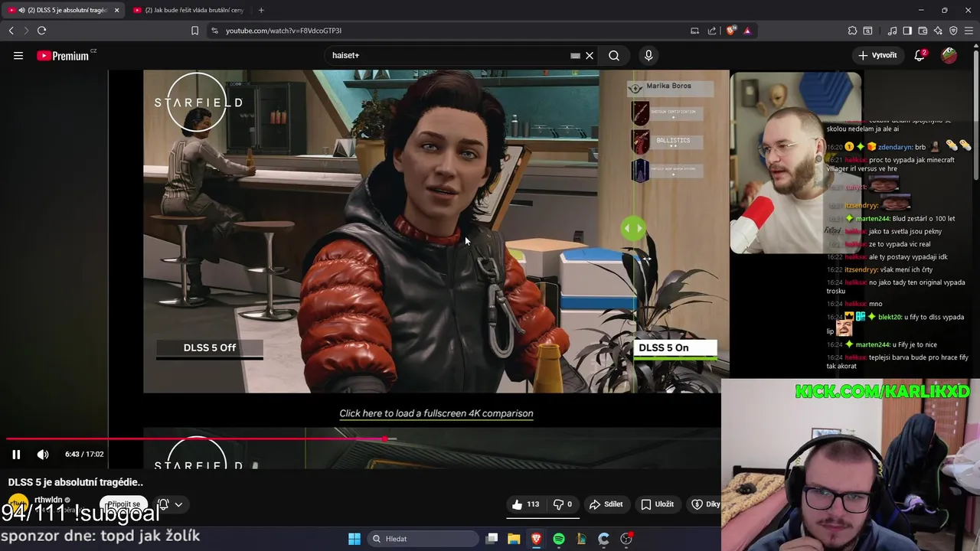The image size is (980, 551).
Task: Open YouTube notifications bell
Action: click(920, 55)
